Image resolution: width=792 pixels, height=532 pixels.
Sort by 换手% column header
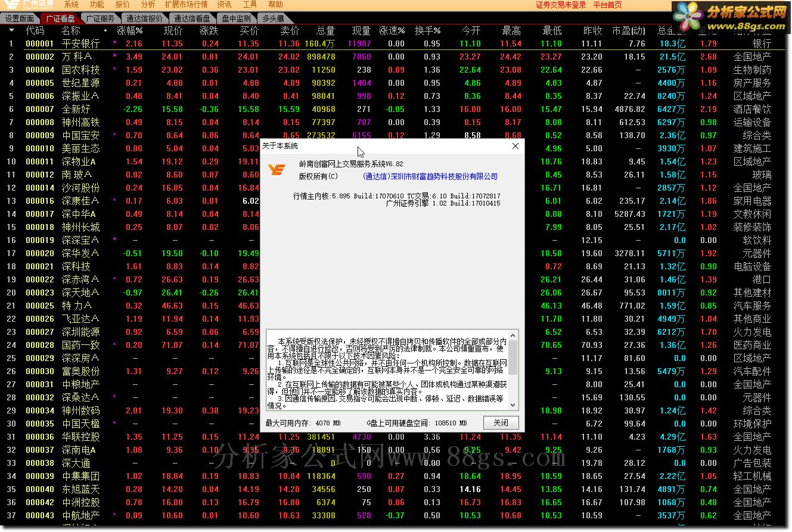coord(427,30)
